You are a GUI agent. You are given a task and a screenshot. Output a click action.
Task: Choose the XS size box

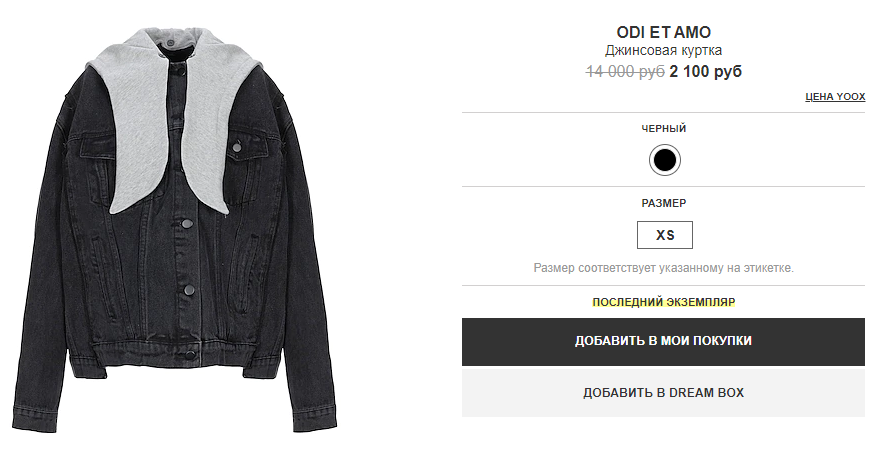coord(665,235)
